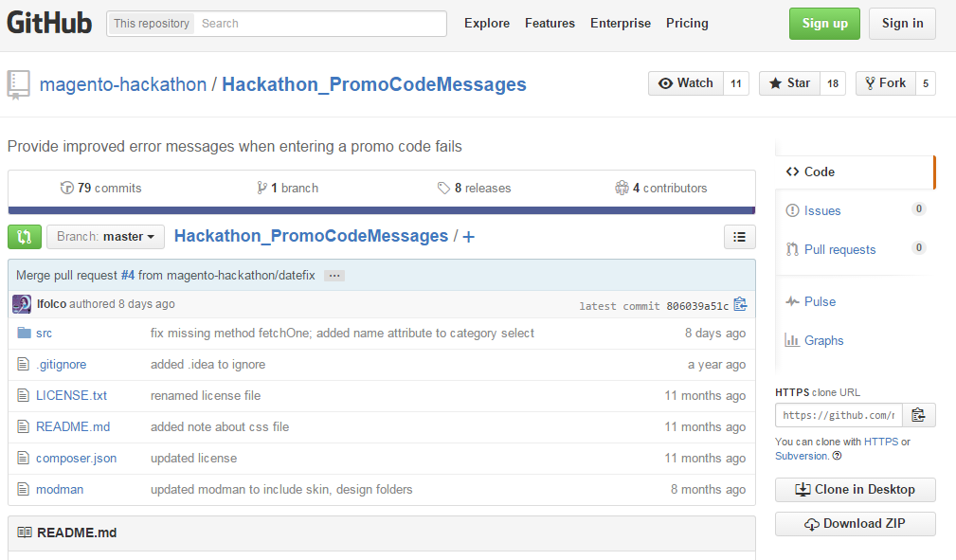The image size is (956, 560).
Task: Open the Graphs tab
Action: 855,340
